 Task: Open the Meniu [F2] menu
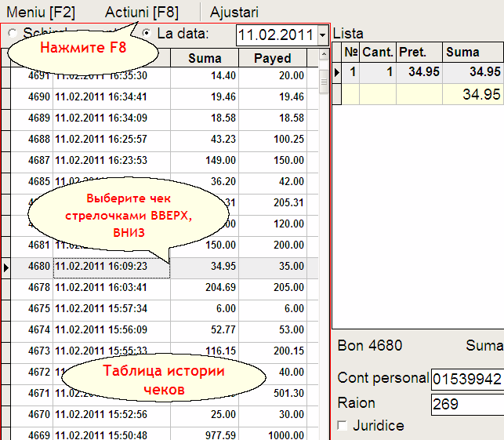(x=41, y=13)
